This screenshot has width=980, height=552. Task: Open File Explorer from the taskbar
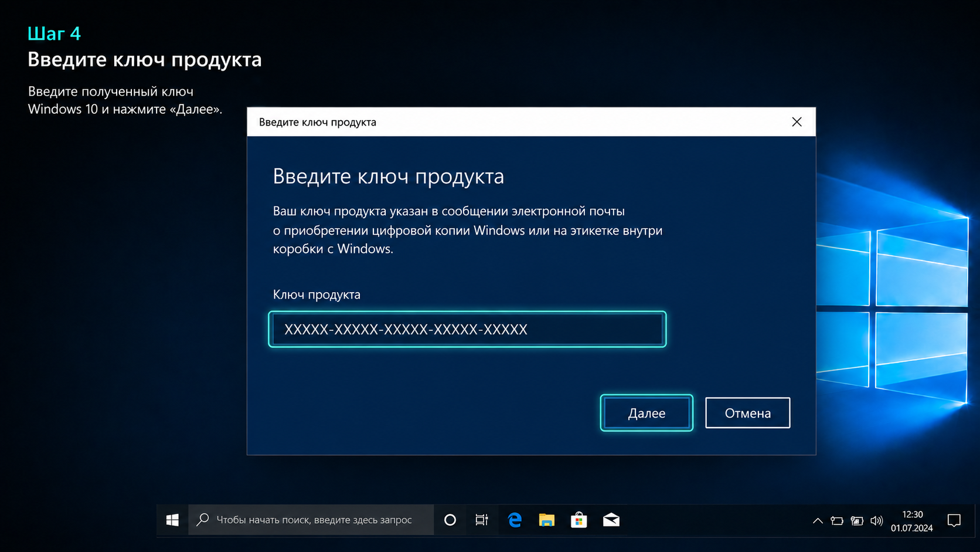[x=547, y=520]
